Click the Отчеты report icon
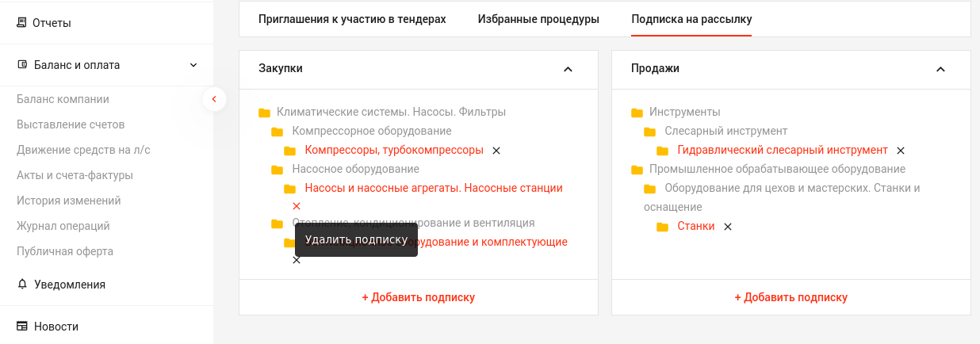 click(x=21, y=23)
